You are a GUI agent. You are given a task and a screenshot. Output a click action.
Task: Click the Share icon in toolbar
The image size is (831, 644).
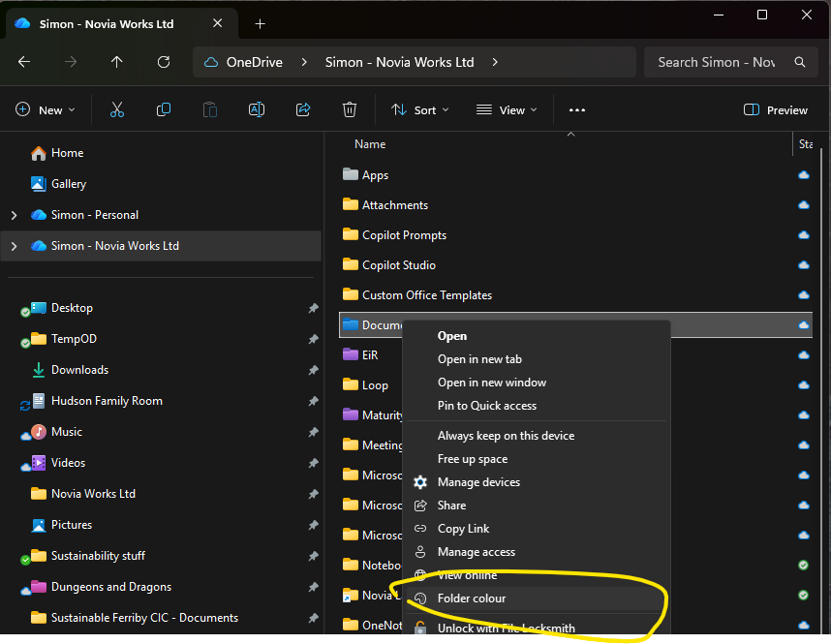pos(303,110)
